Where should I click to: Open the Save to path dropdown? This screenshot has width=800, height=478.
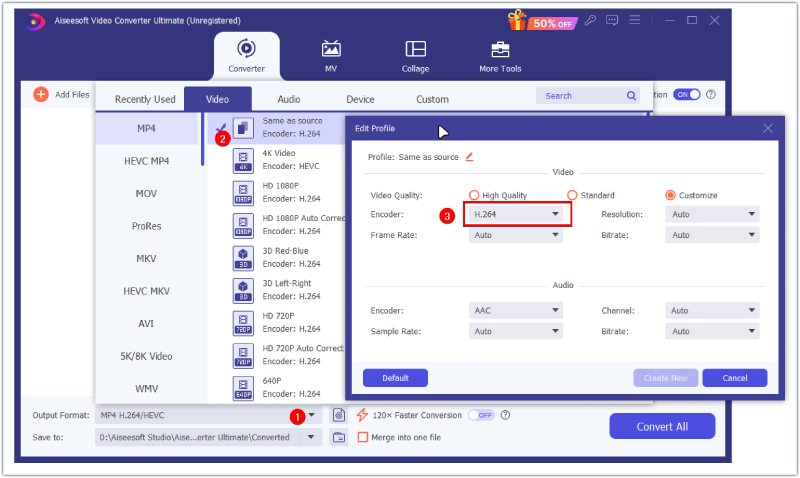[x=311, y=437]
